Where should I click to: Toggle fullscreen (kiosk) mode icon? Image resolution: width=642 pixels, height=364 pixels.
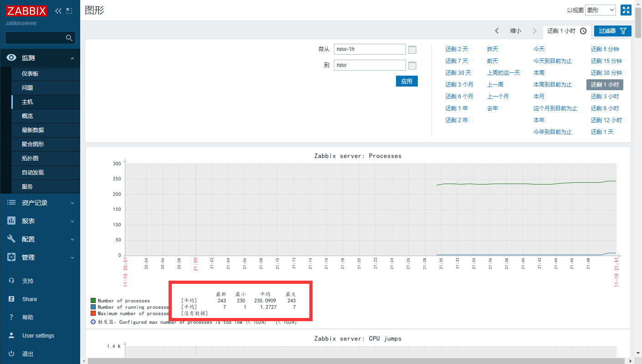tap(626, 10)
